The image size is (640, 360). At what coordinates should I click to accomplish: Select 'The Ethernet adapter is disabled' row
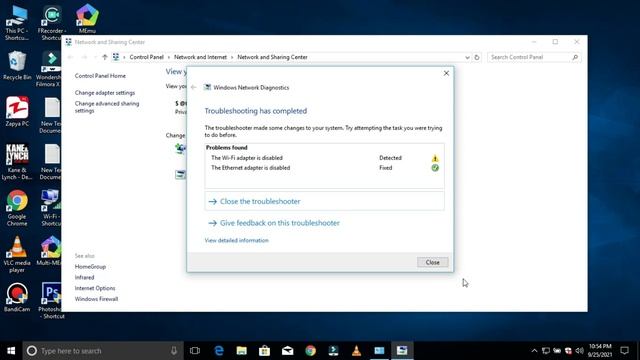point(324,168)
